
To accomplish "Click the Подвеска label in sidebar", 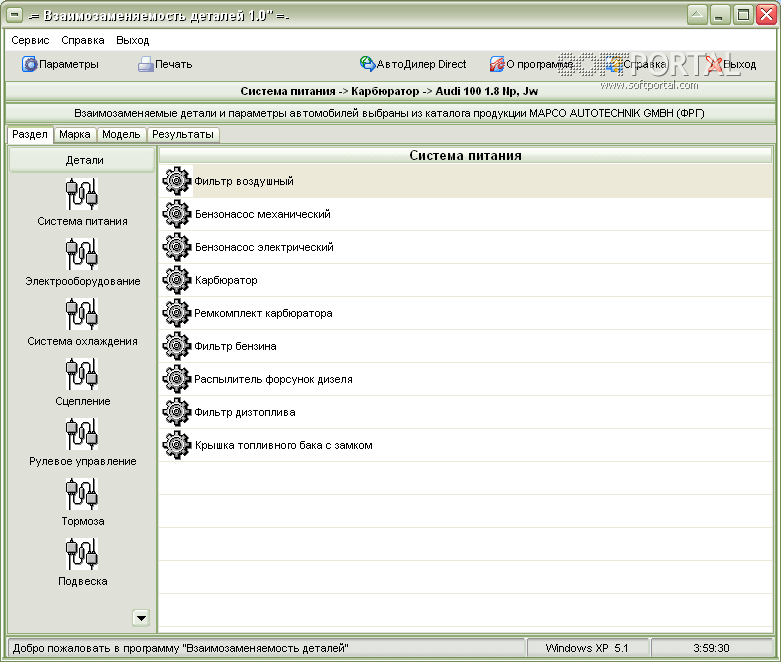I will tap(83, 581).
